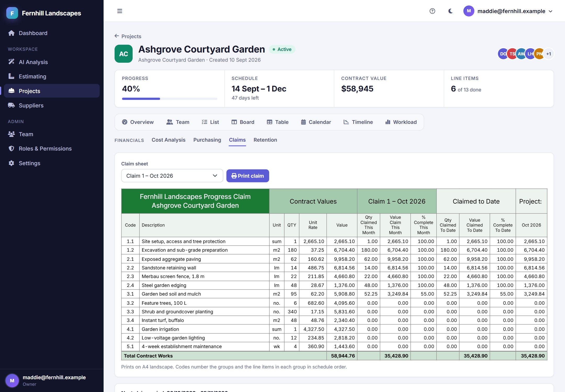Switch to the List view
The image size is (565, 392).
coord(210,122)
